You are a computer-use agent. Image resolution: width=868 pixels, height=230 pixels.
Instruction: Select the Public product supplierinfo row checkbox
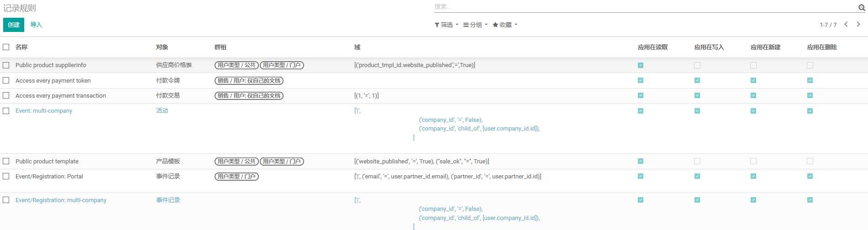point(6,65)
